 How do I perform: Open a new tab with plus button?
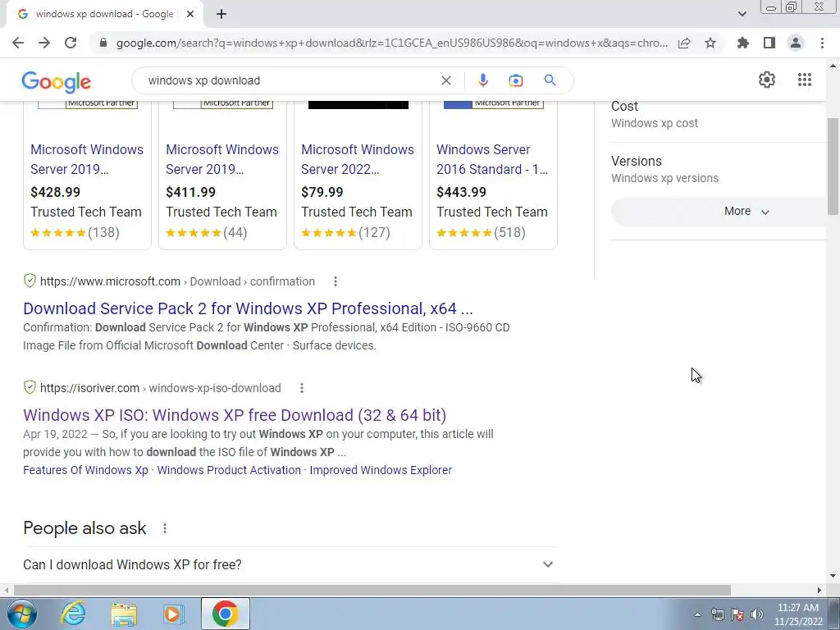coord(221,15)
